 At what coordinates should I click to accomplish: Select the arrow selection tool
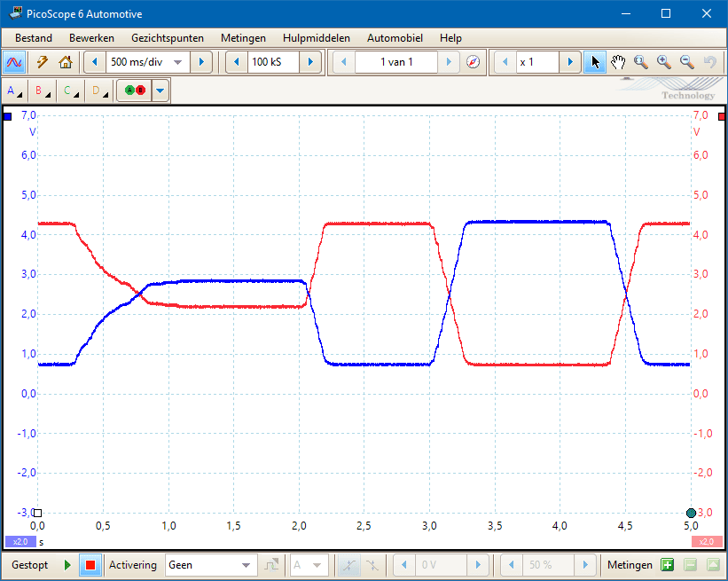[x=595, y=62]
